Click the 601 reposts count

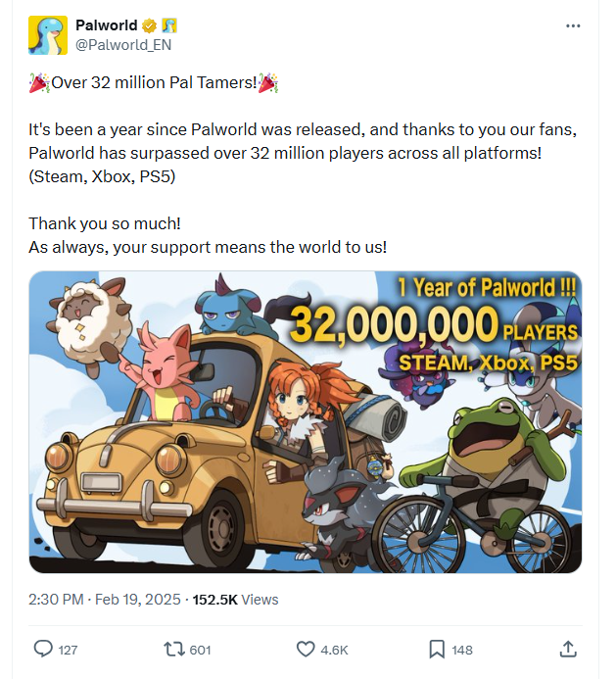coord(200,650)
